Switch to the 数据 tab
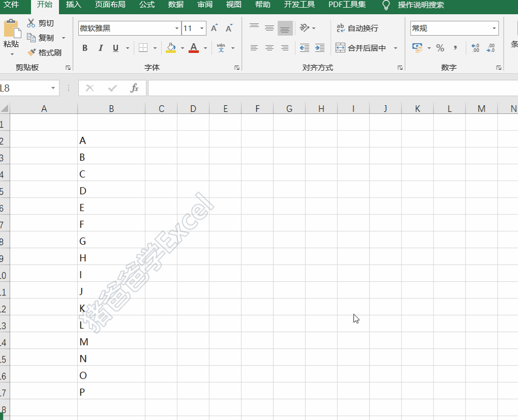 tap(176, 5)
